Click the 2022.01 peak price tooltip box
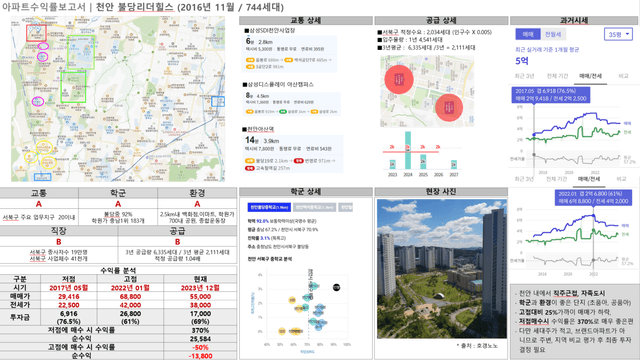Image resolution: width=640 pixels, height=360 pixels. (x=593, y=198)
